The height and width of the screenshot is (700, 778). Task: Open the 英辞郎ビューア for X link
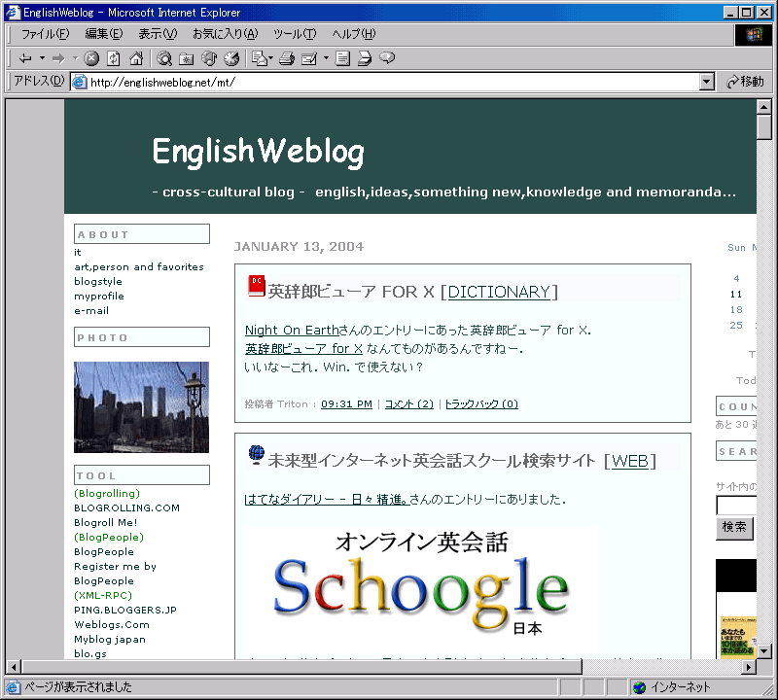[303, 349]
